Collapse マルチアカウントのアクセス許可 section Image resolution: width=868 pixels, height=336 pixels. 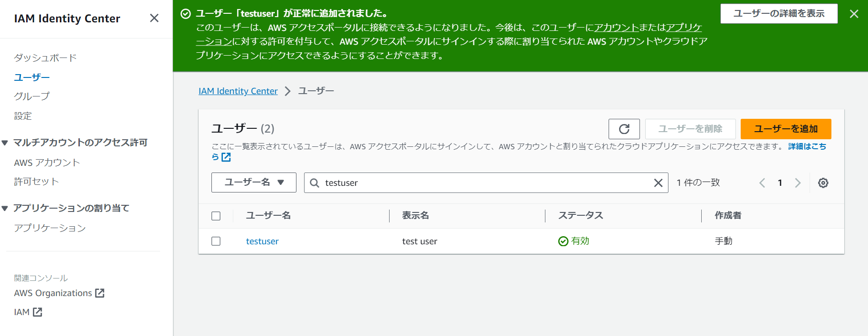tap(5, 143)
